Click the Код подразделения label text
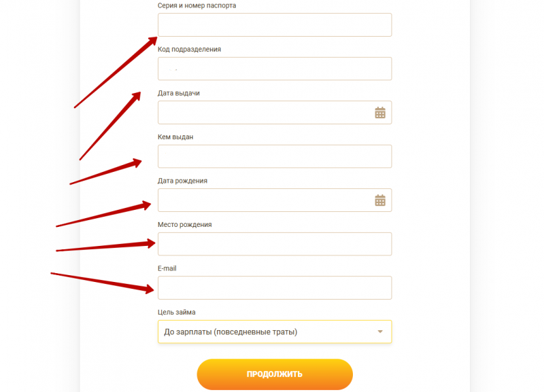The width and height of the screenshot is (544, 392). click(x=189, y=50)
